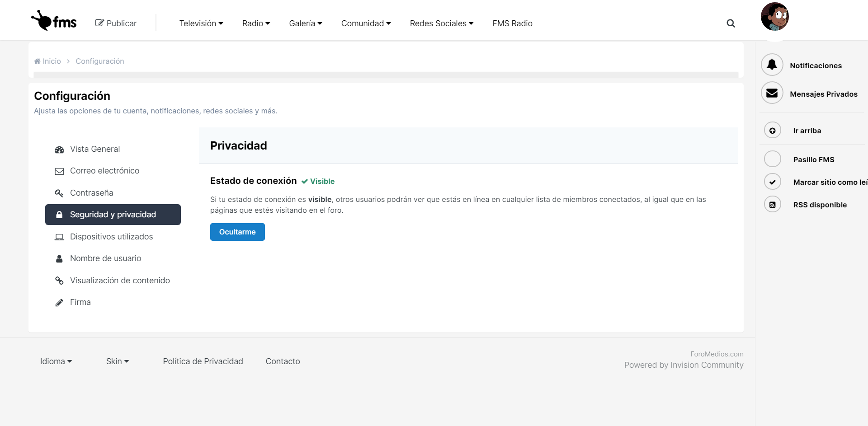Open the Contraseña settings section
Screen dimensions: 868x426
click(91, 193)
